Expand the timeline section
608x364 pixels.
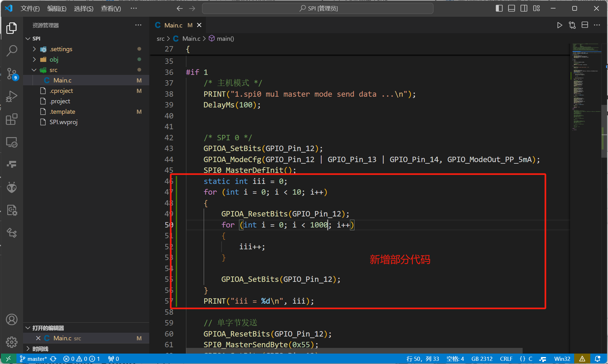pos(28,349)
